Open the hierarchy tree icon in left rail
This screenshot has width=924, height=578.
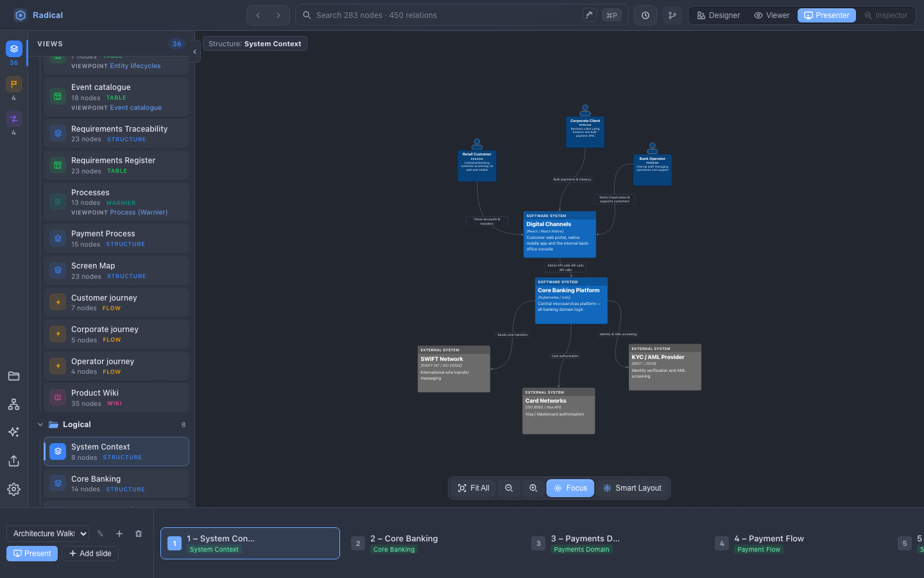13,405
